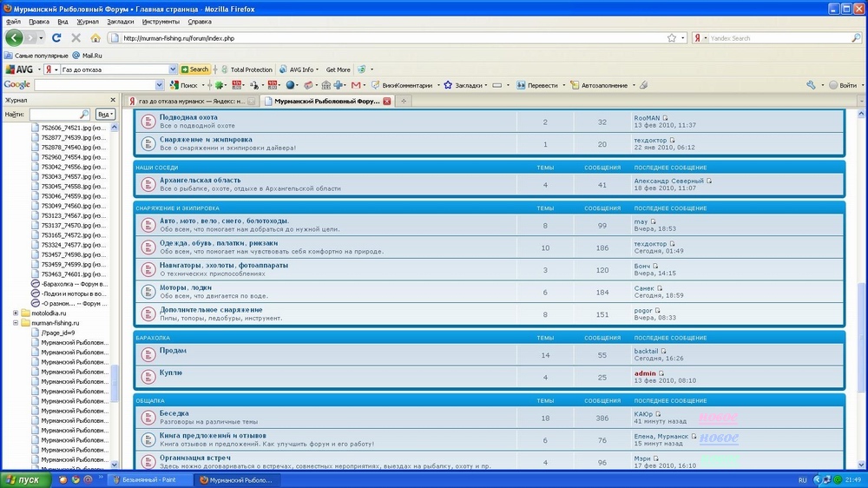Viewport: 868px width, 488px height.
Task: Open the Моторы, лодки forum section
Action: coord(185,287)
